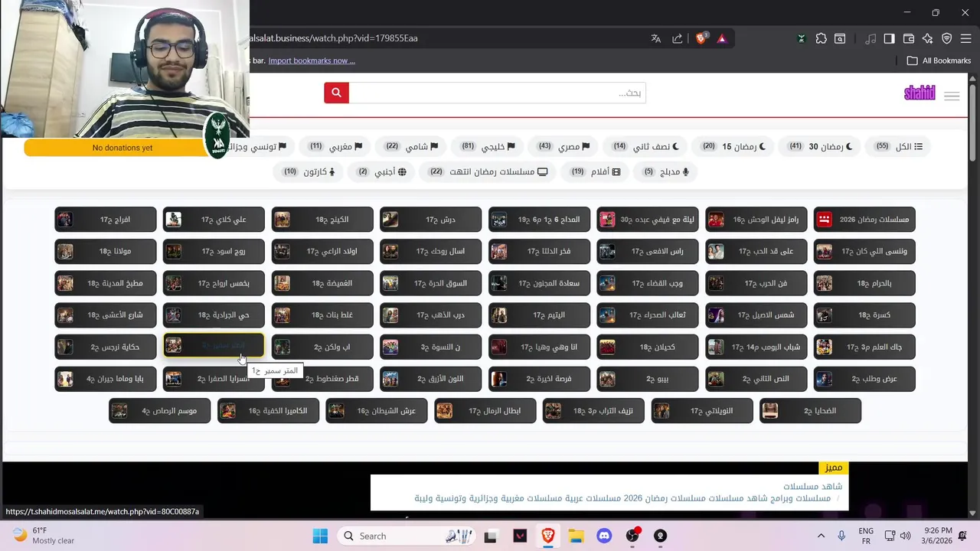Image resolution: width=980 pixels, height=551 pixels.
Task: Focus the site search input field
Action: pos(498,93)
